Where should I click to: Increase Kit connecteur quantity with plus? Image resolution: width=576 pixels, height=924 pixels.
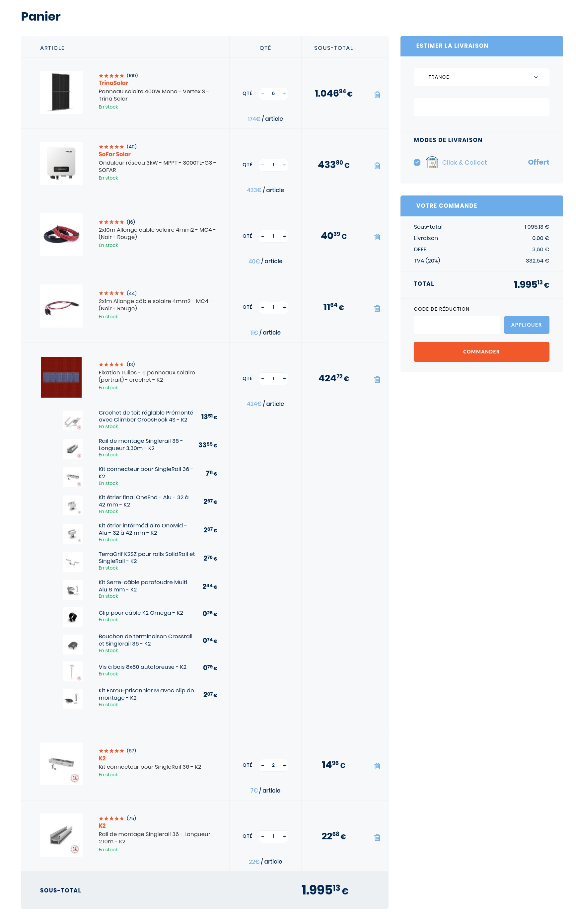tap(284, 765)
